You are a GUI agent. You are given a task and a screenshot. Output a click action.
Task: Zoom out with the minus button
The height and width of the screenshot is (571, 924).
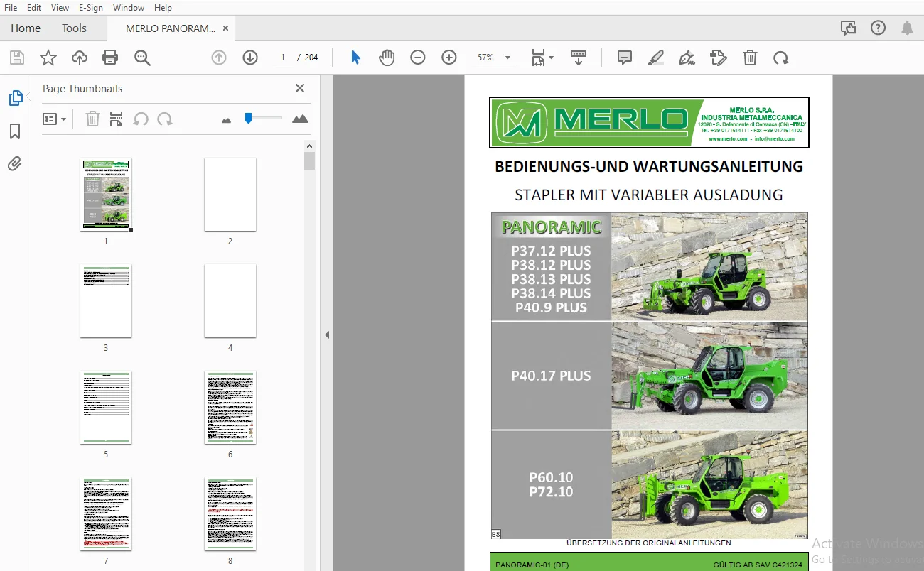pos(418,58)
